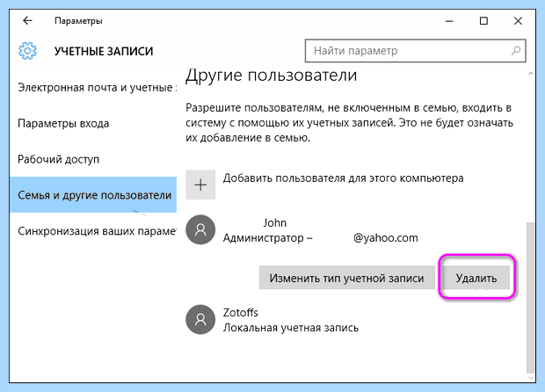Screen dimensions: 545x392
Task: Click the vertical scrollbar thumb
Action: (531, 297)
